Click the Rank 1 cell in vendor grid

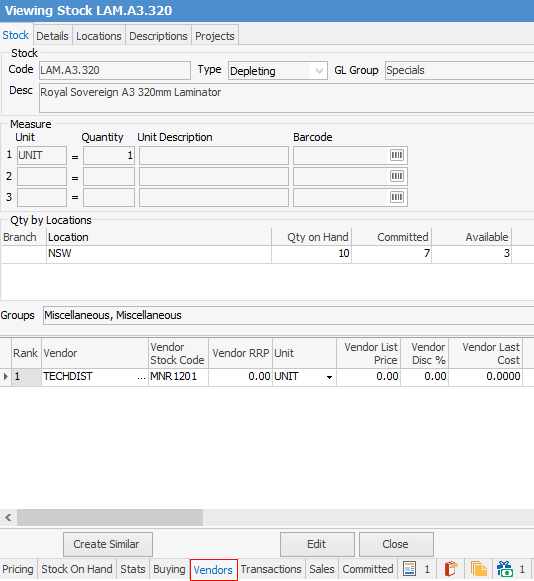[26, 377]
